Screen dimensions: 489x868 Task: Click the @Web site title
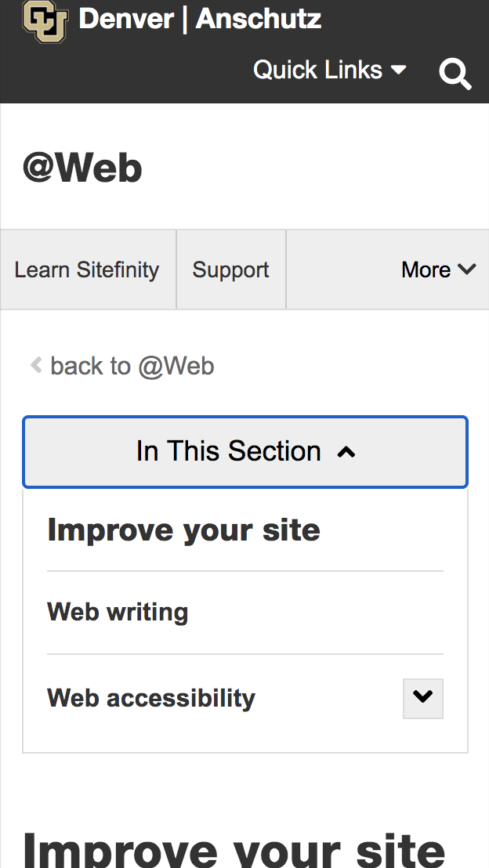(x=83, y=168)
